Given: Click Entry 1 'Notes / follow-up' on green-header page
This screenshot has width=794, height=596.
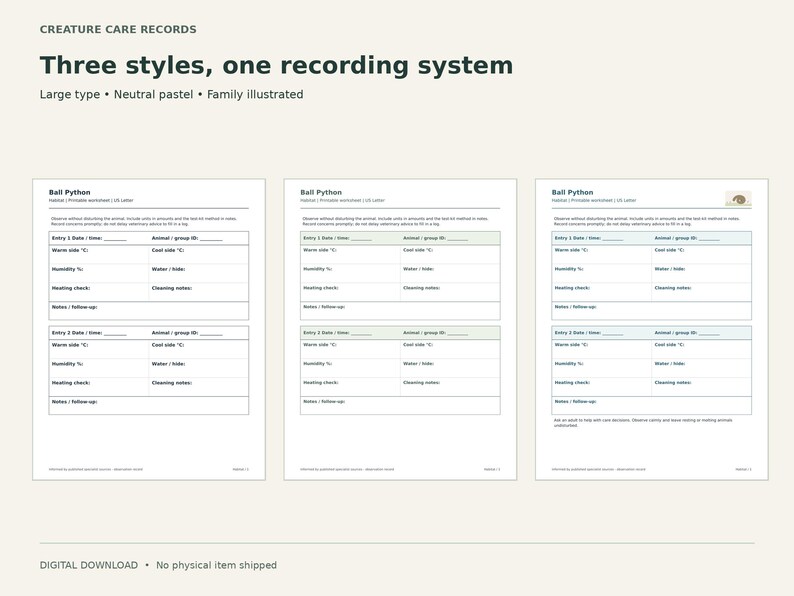Looking at the screenshot, I should click(x=401, y=311).
